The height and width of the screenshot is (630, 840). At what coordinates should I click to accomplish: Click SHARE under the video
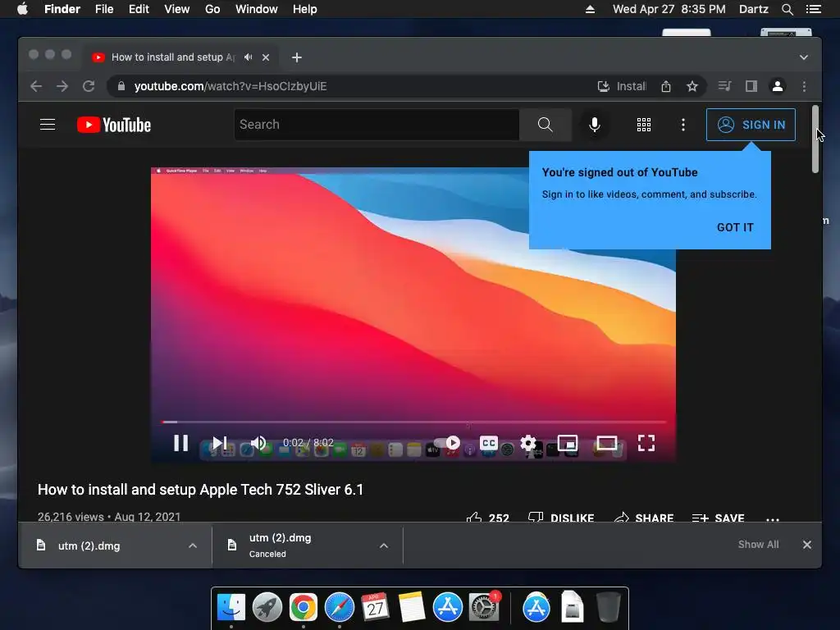(x=643, y=518)
